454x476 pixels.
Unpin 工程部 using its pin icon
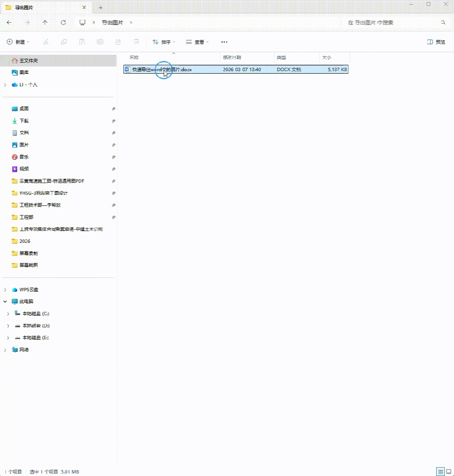pos(114,217)
